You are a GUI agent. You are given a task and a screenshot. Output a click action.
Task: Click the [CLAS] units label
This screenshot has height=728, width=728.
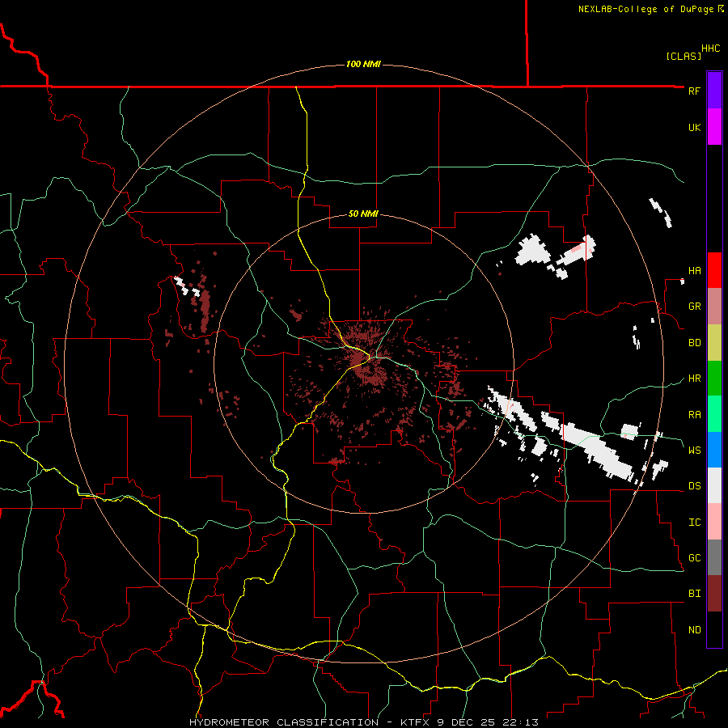(x=683, y=56)
